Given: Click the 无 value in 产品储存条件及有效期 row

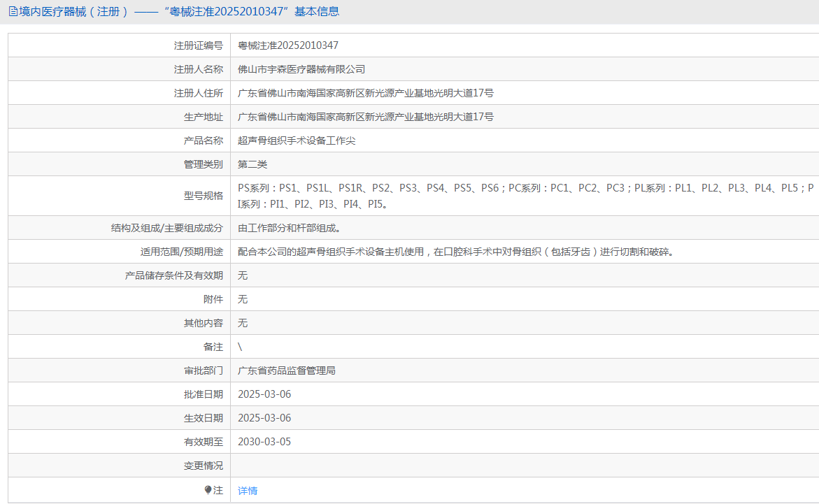Looking at the screenshot, I should 243,275.
